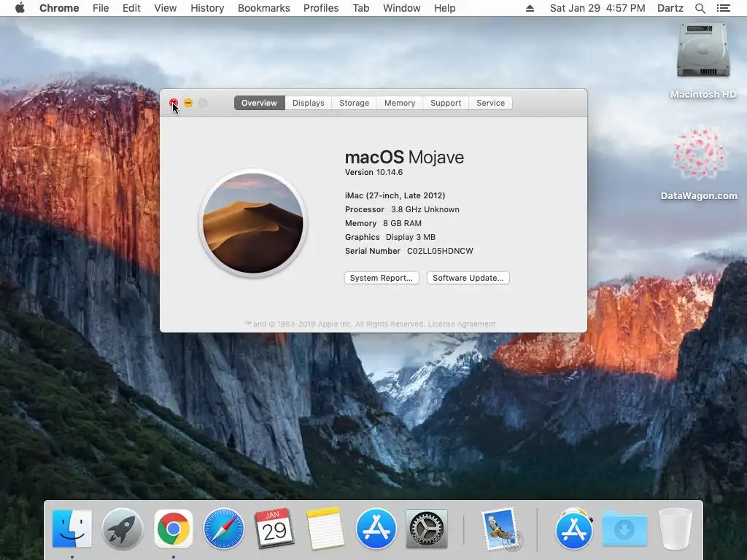Open Finder from the Dock

click(x=72, y=529)
